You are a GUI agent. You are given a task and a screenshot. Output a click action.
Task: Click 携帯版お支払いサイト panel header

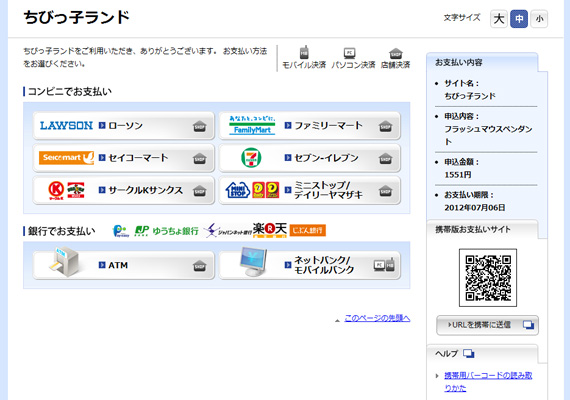[473, 229]
